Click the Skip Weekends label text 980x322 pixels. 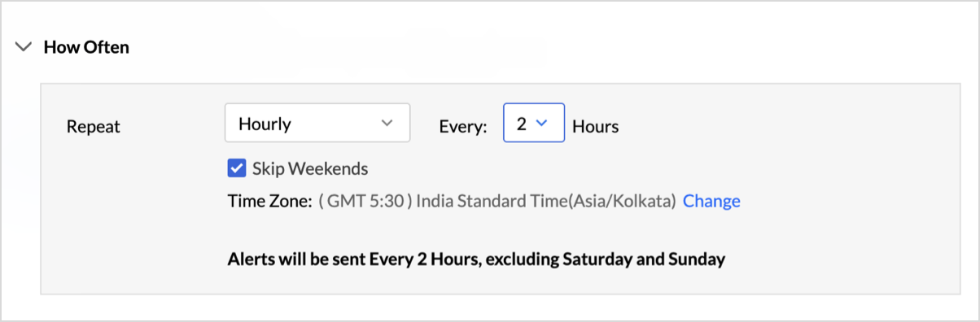pyautogui.click(x=310, y=169)
